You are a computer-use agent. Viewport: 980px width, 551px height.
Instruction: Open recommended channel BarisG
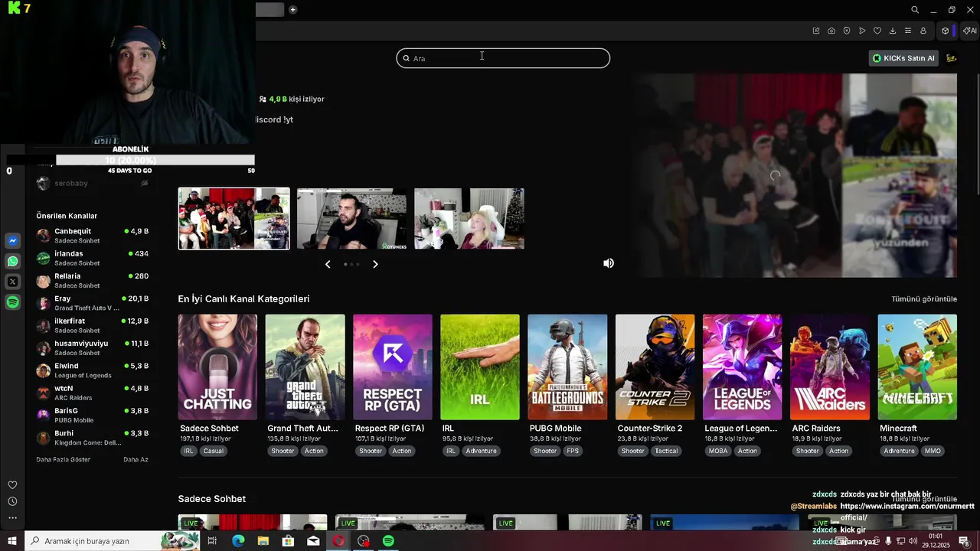coord(93,416)
